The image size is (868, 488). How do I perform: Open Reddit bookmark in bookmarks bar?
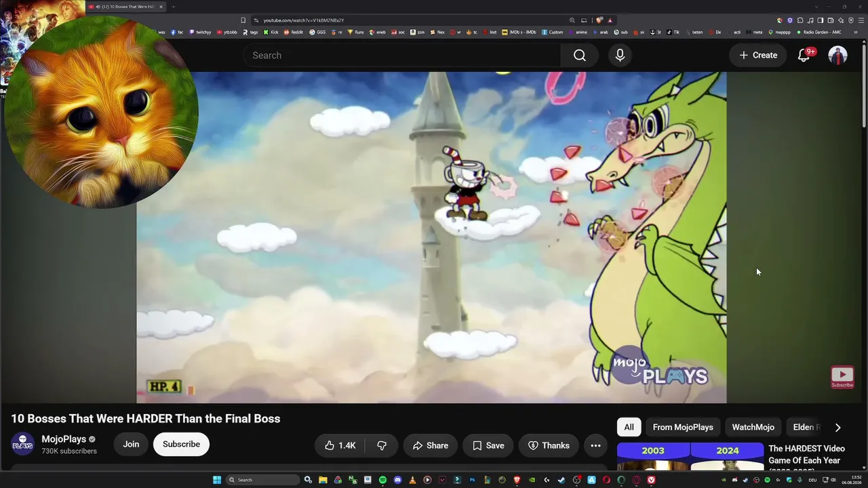(x=294, y=32)
